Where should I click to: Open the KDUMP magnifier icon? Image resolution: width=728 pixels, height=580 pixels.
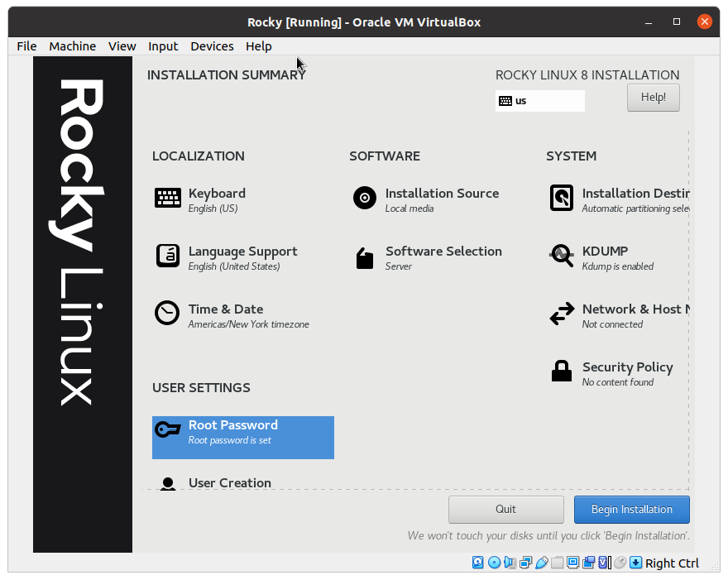click(x=562, y=256)
